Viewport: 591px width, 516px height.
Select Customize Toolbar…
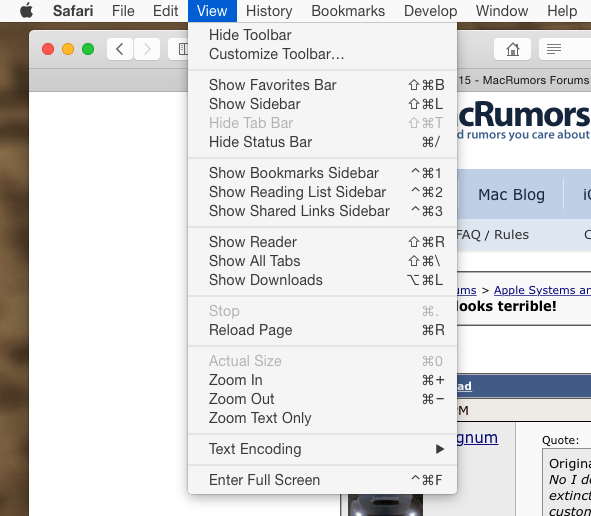tap(323, 54)
